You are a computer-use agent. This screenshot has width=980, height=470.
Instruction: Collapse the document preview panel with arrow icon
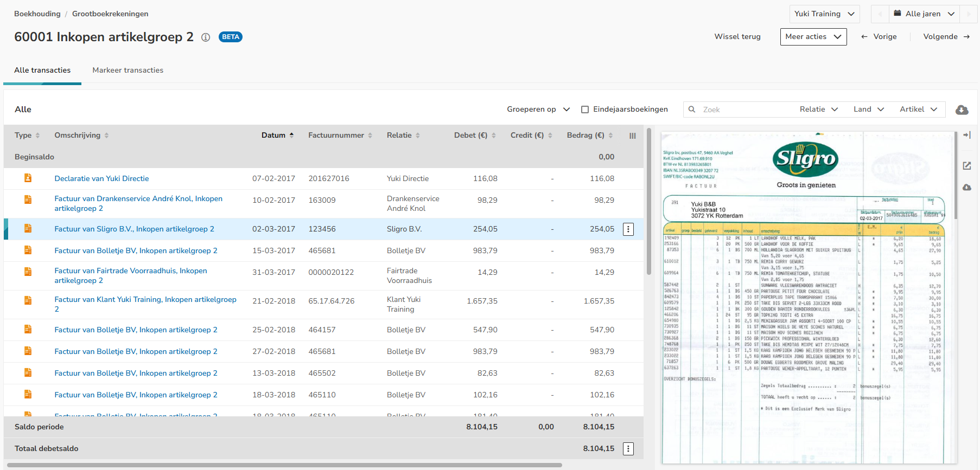pos(966,135)
